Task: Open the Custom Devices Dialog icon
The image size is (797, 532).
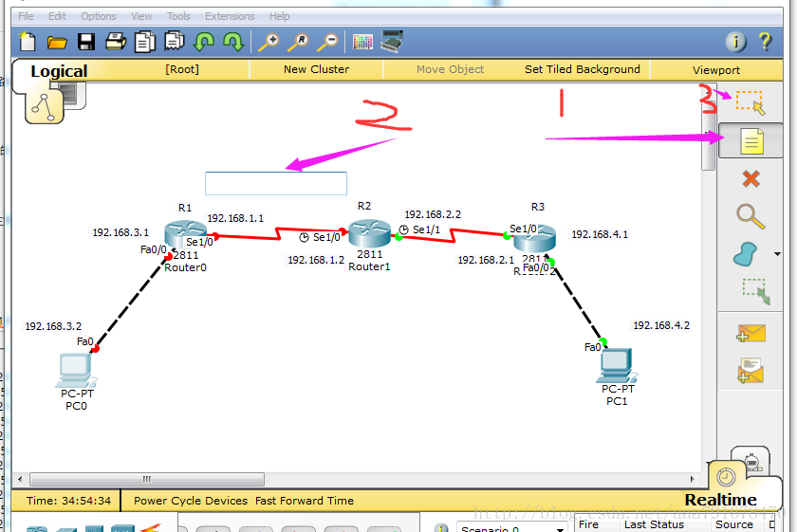Action: pyautogui.click(x=392, y=41)
